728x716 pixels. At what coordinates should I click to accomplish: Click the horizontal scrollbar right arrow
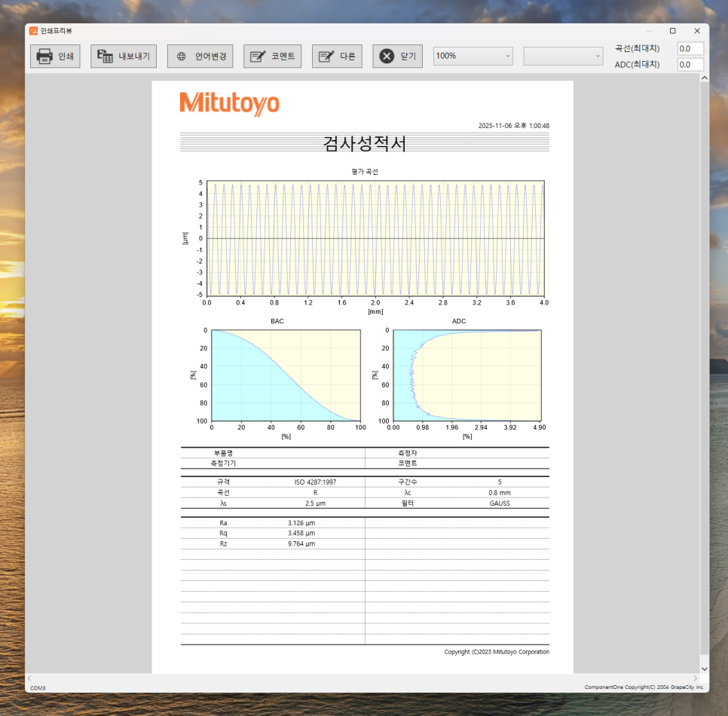pos(695,678)
